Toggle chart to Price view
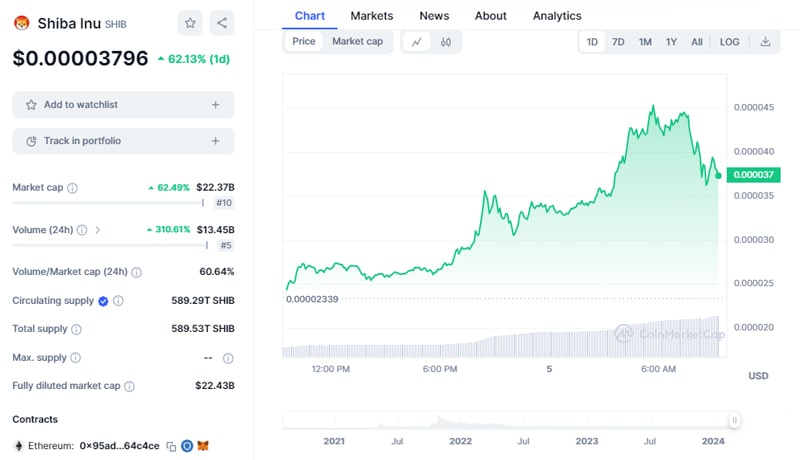This screenshot has height=460, width=800. pyautogui.click(x=304, y=42)
